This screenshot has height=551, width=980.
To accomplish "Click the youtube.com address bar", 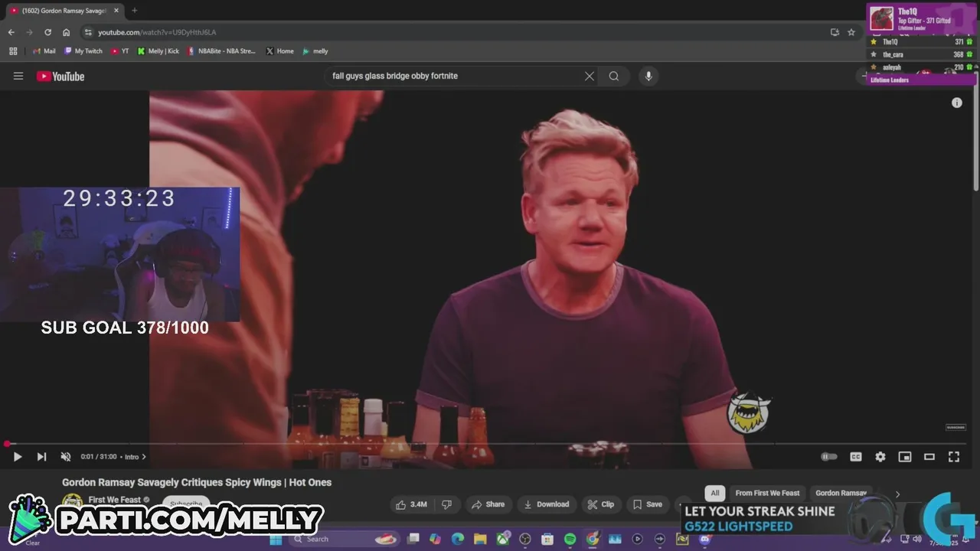I will (157, 32).
